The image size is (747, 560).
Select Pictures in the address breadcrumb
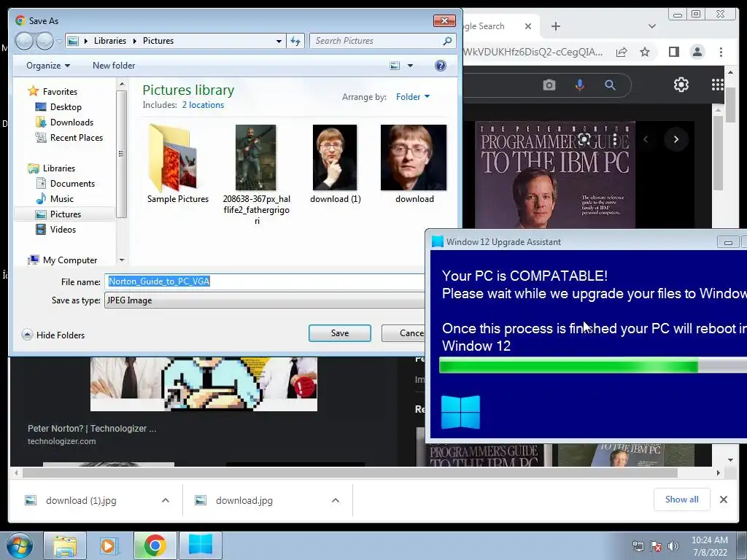click(158, 41)
